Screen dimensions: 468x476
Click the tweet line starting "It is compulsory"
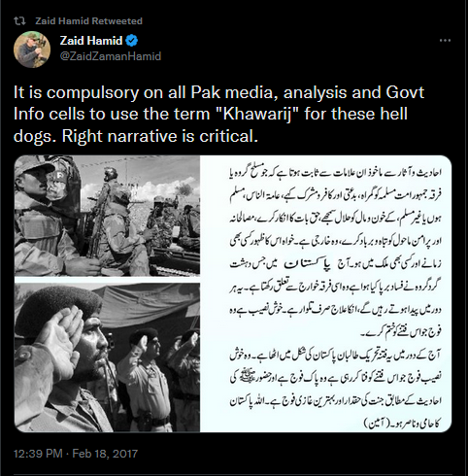click(x=218, y=92)
